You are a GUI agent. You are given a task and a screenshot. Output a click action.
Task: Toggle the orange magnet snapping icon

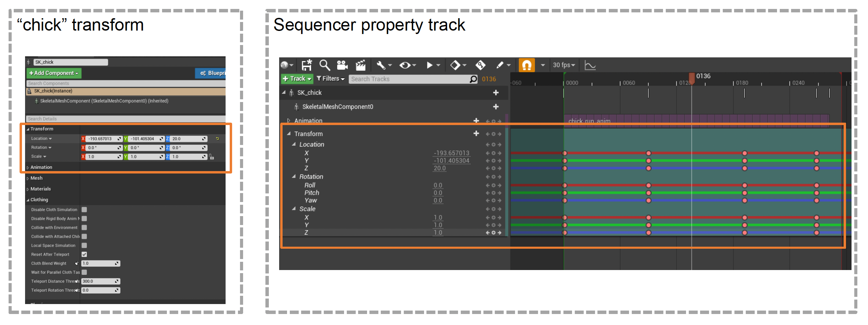pyautogui.click(x=526, y=65)
